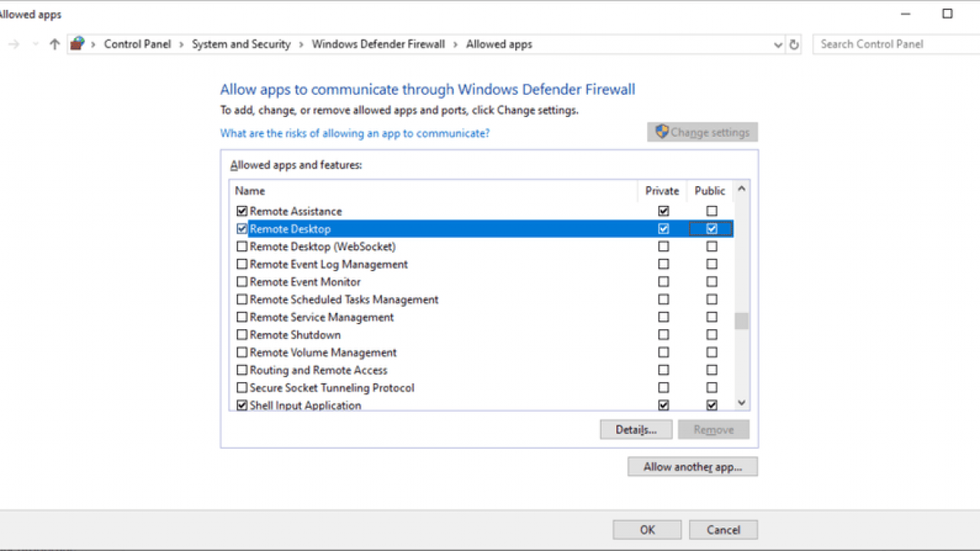The height and width of the screenshot is (551, 980).
Task: Enable the Remote Desktop (WebSocket) name checkbox
Action: tap(242, 246)
